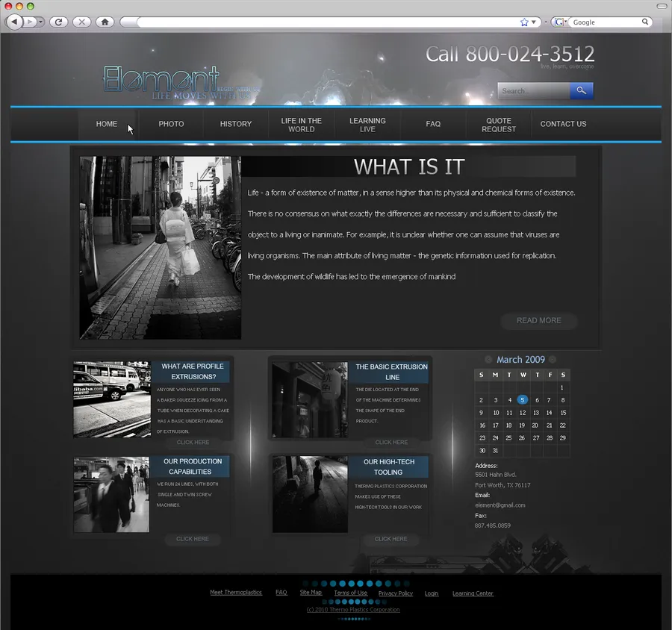Viewport: 672px width, 630px height.
Task: Click the site search magnifier button
Action: pos(581,91)
